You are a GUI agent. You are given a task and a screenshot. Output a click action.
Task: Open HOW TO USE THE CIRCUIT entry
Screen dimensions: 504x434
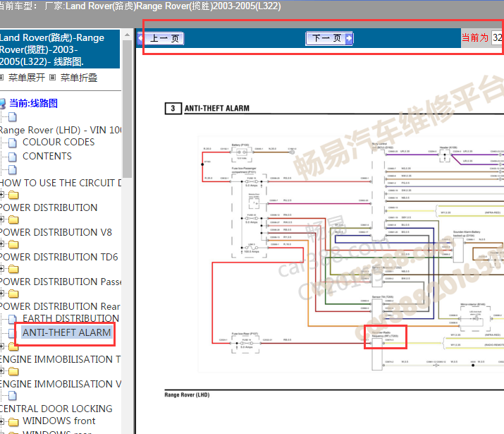(x=61, y=183)
